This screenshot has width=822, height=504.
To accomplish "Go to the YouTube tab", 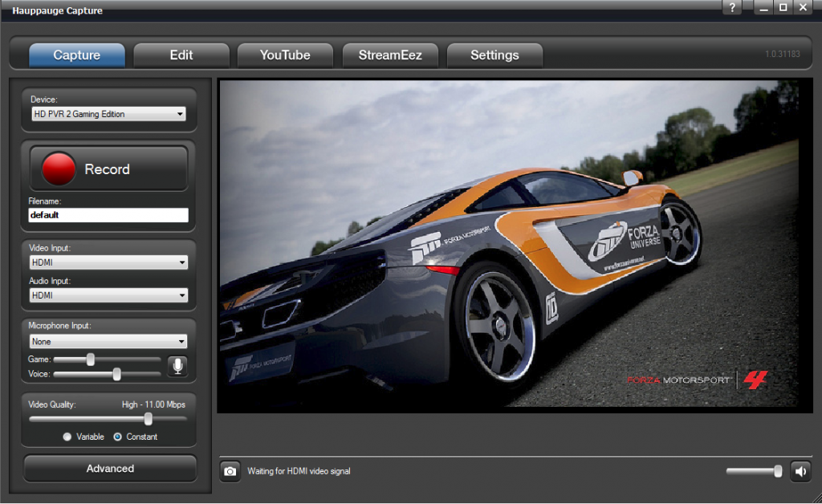I will click(285, 55).
